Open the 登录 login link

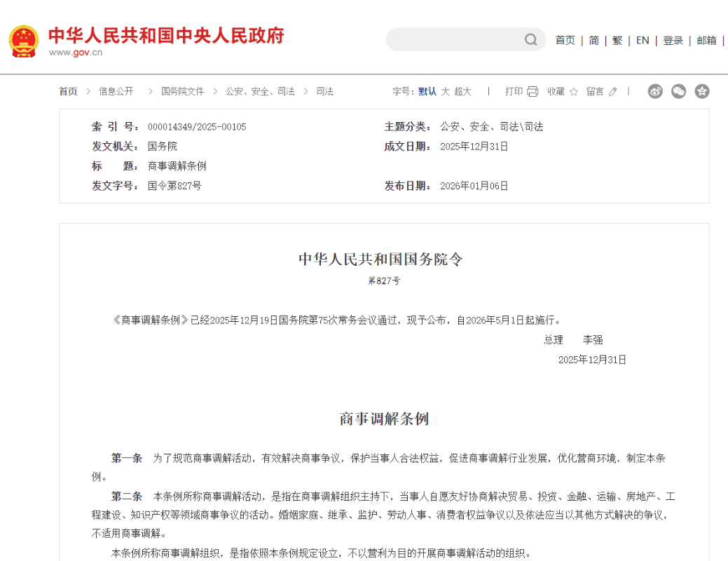click(673, 41)
